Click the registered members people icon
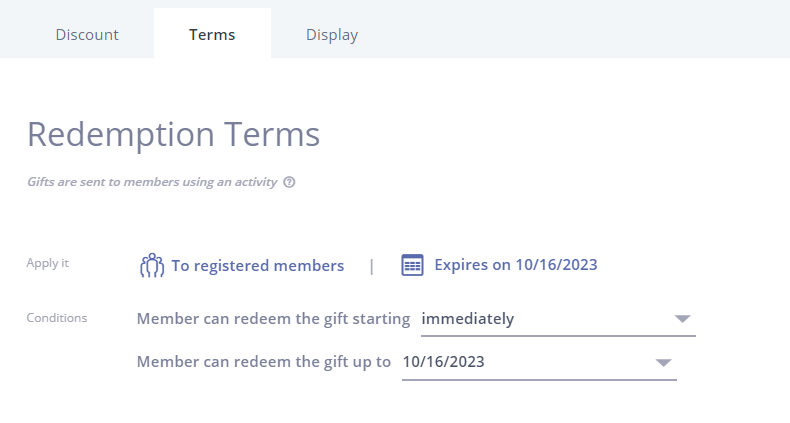Image resolution: width=790 pixels, height=423 pixels. click(x=152, y=265)
